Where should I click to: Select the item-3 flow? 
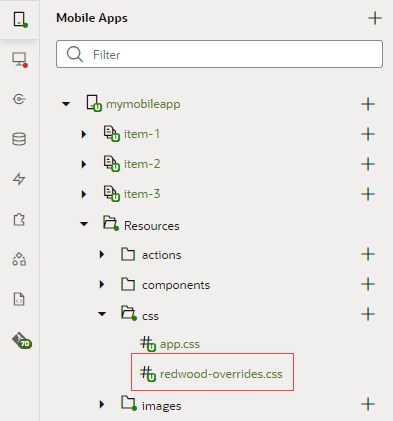(142, 194)
